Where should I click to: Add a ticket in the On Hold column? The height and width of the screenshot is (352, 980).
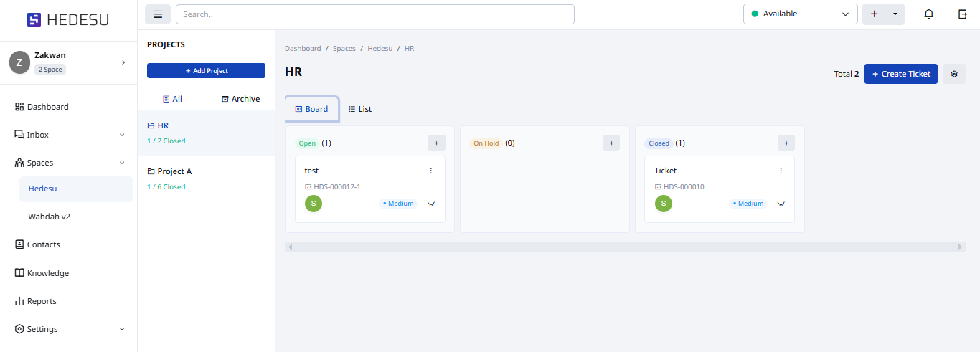(x=611, y=143)
